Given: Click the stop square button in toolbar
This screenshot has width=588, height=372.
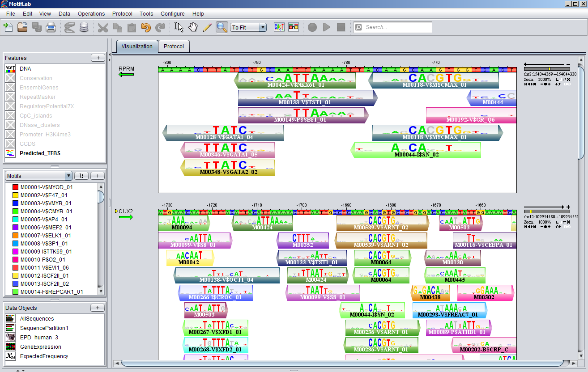Looking at the screenshot, I should tap(341, 27).
